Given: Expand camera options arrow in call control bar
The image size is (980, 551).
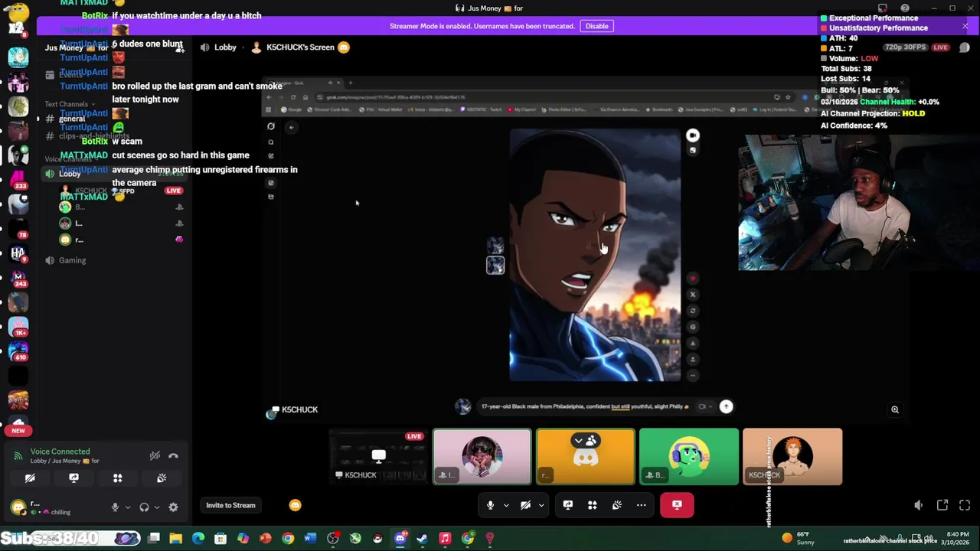Looking at the screenshot, I should 541,505.
